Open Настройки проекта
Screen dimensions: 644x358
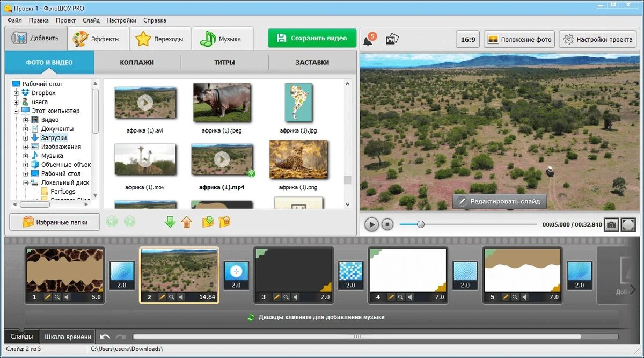[598, 39]
